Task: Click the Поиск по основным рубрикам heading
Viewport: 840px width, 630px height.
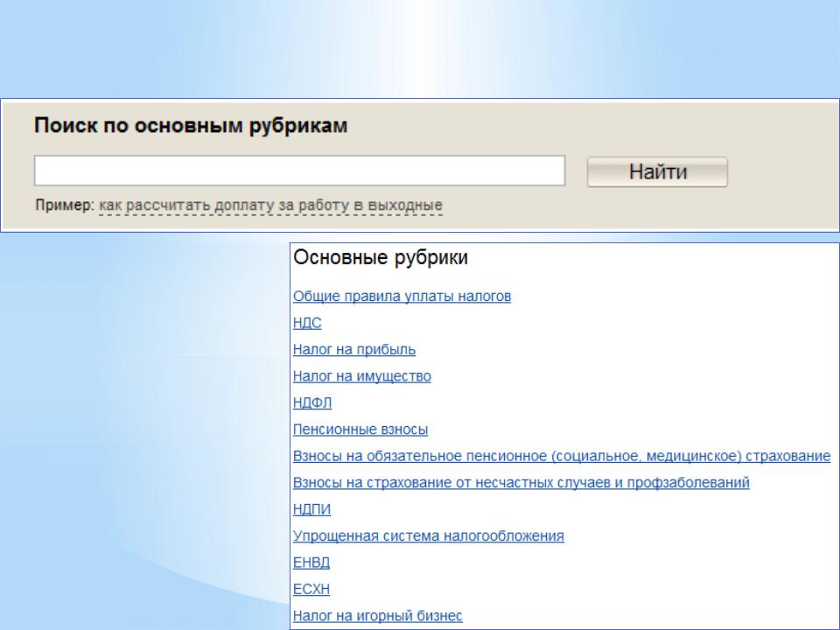Action: pos(192,126)
